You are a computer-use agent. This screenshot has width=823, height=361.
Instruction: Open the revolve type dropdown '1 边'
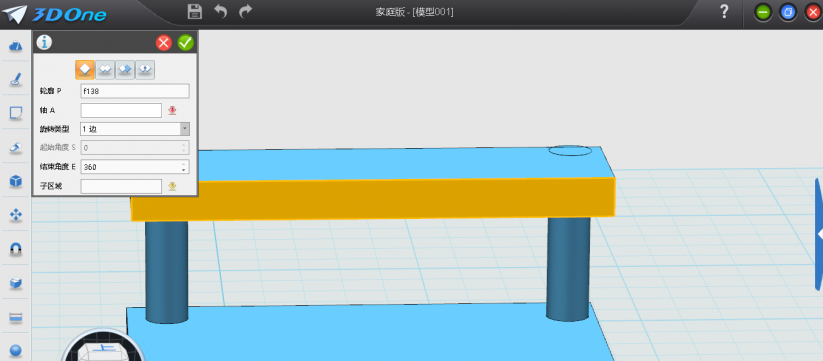click(x=135, y=129)
